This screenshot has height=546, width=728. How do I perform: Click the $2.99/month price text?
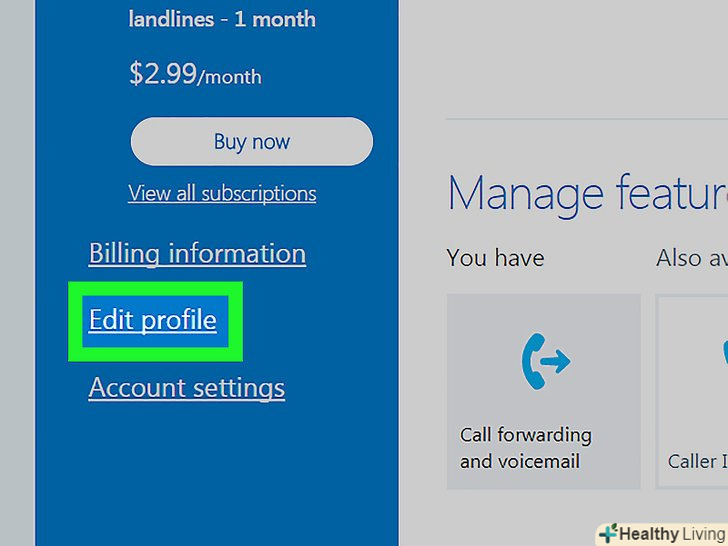pos(195,75)
